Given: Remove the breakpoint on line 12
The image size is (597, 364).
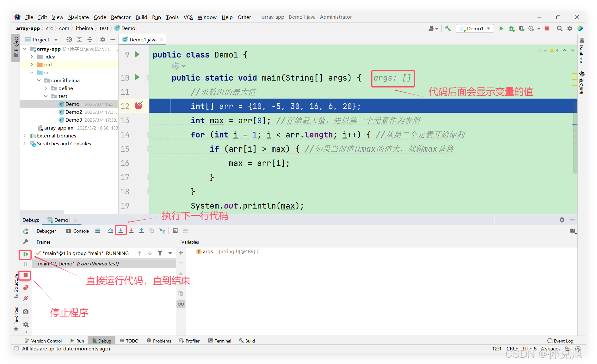Looking at the screenshot, I should coord(138,106).
